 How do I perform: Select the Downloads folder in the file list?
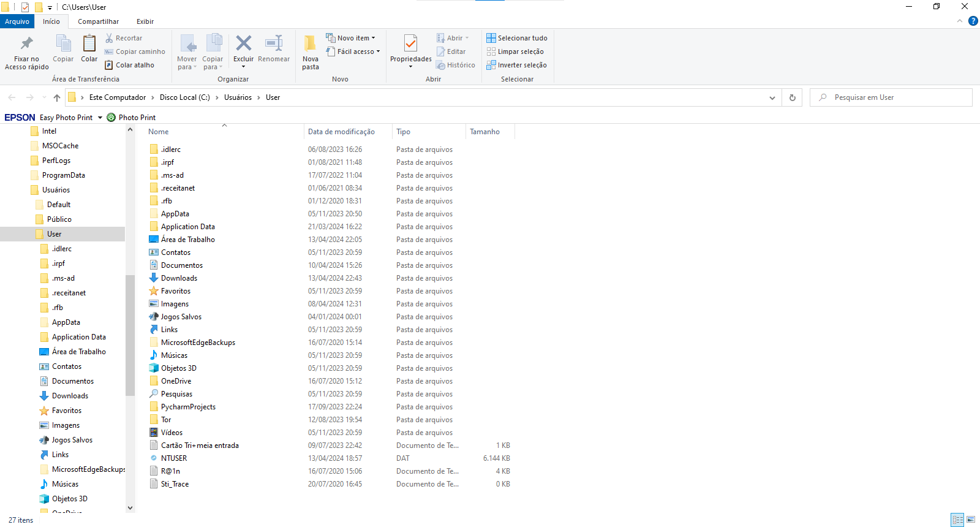(179, 278)
